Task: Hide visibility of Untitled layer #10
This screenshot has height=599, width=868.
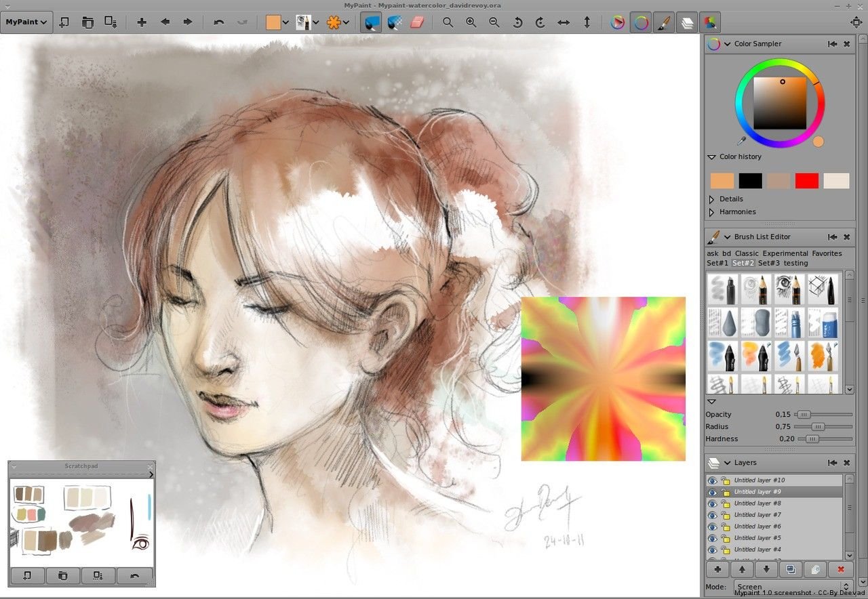Action: pos(713,480)
